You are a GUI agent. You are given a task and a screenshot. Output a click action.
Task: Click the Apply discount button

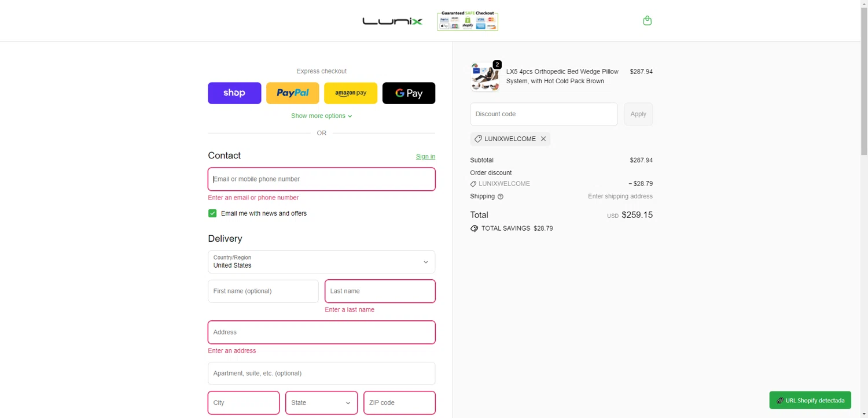[638, 114]
